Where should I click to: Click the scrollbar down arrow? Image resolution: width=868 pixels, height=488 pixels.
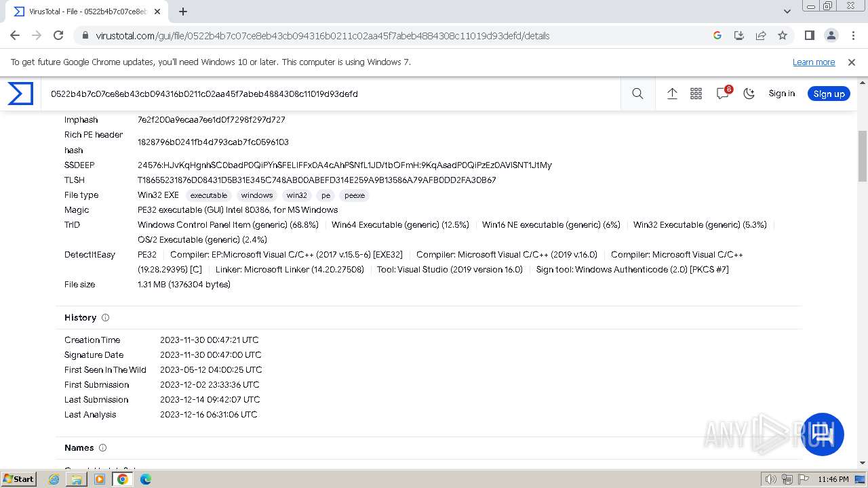click(863, 463)
